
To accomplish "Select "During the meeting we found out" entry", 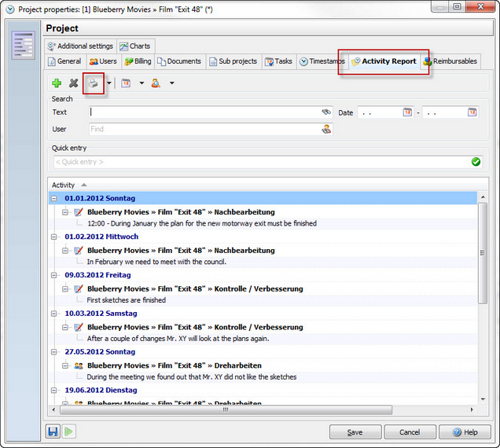I will [x=192, y=377].
